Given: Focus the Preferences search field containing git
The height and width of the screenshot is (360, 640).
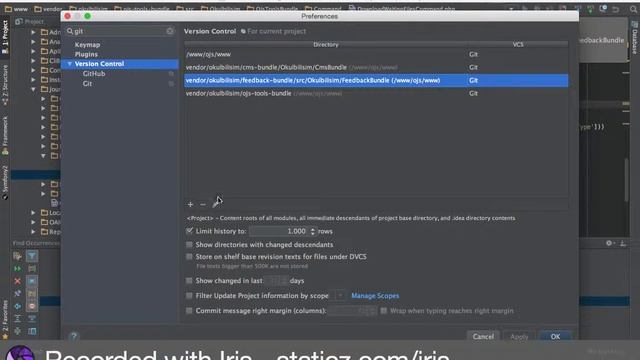Looking at the screenshot, I should click(x=120, y=31).
